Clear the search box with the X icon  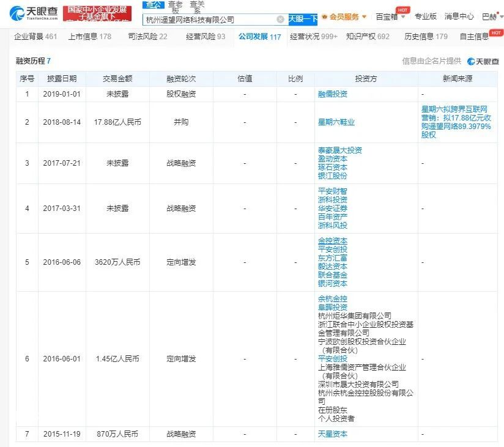[x=280, y=20]
